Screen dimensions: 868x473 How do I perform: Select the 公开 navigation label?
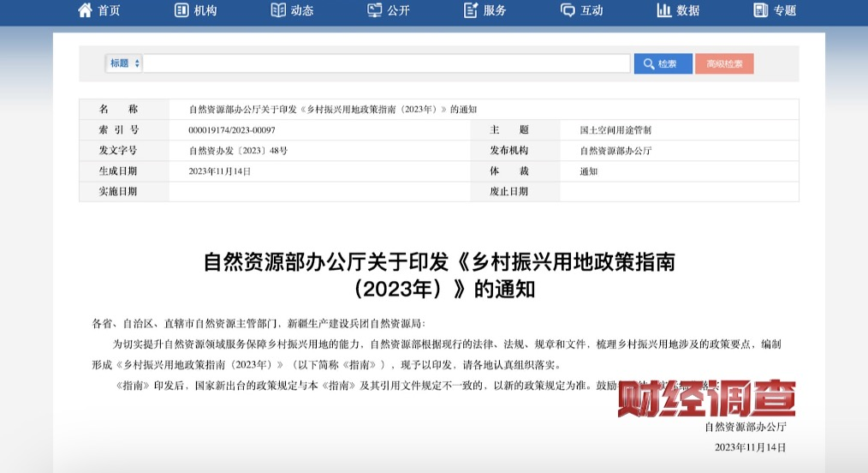click(399, 10)
